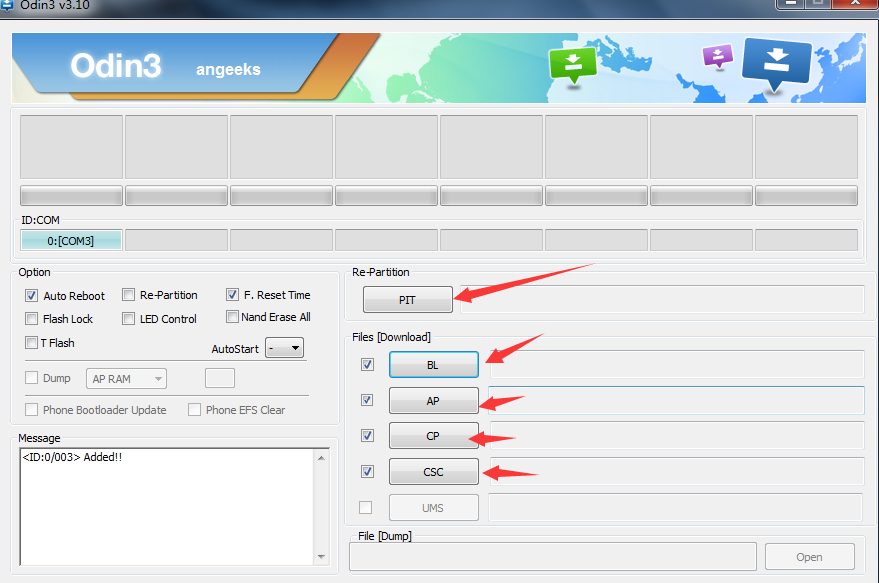Click the CP file path field

676,435
